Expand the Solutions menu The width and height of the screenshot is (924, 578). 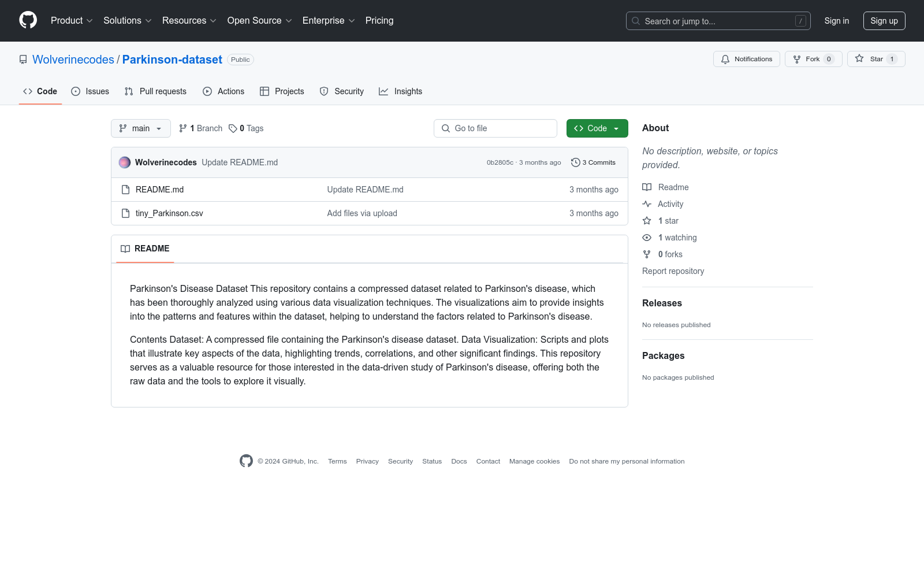coord(127,20)
